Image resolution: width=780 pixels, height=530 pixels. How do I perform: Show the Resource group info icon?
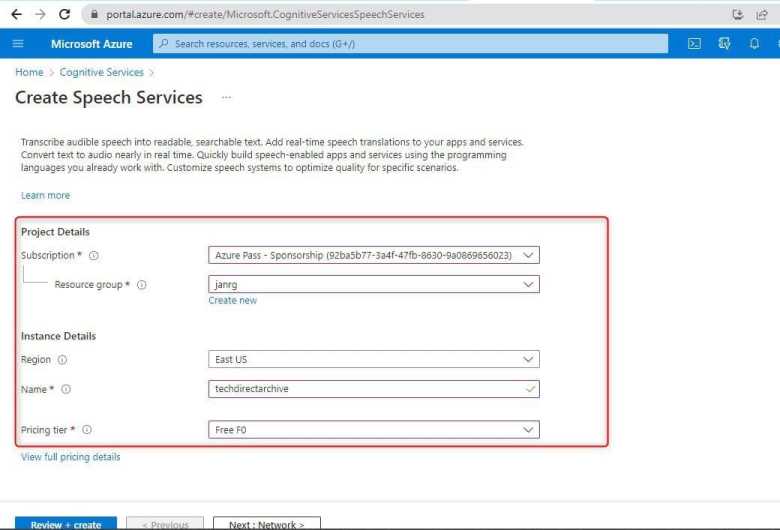click(x=142, y=285)
